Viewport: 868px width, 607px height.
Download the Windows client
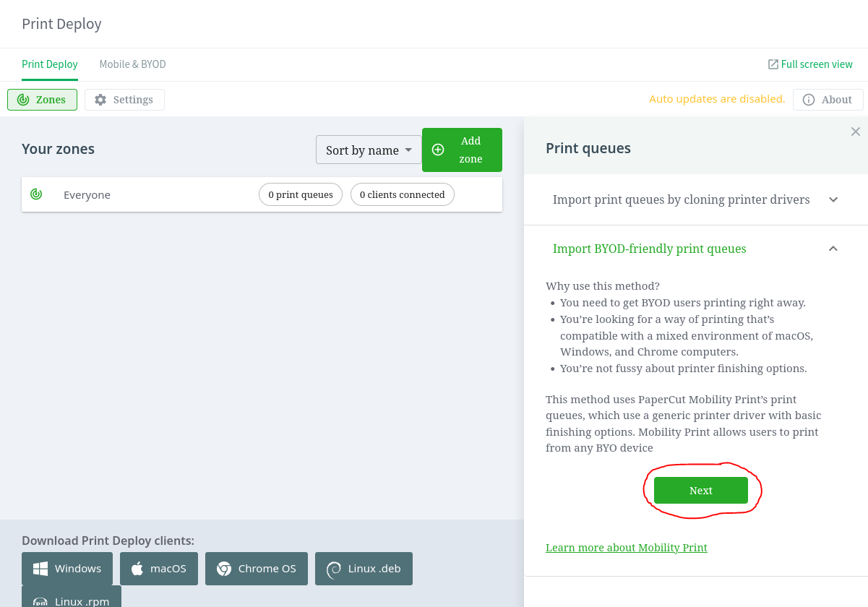[x=67, y=569]
